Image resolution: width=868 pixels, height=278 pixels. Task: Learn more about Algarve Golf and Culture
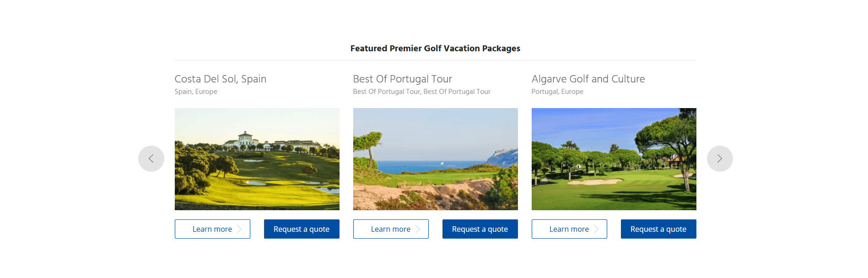569,229
